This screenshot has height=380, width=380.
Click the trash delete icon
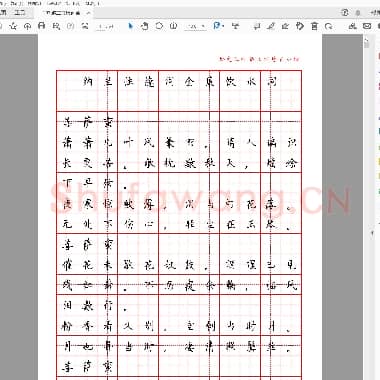point(314,26)
